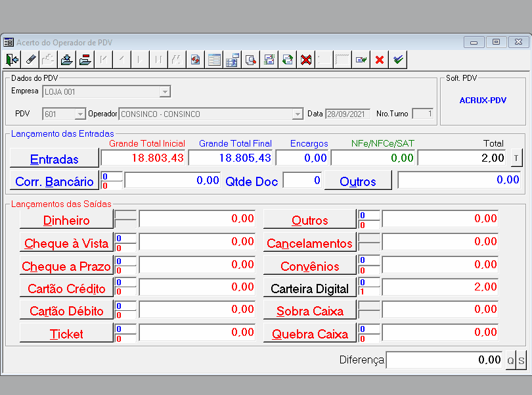Click the Entradas button
Image resolution: width=532 pixels, height=395 pixels.
(55, 158)
